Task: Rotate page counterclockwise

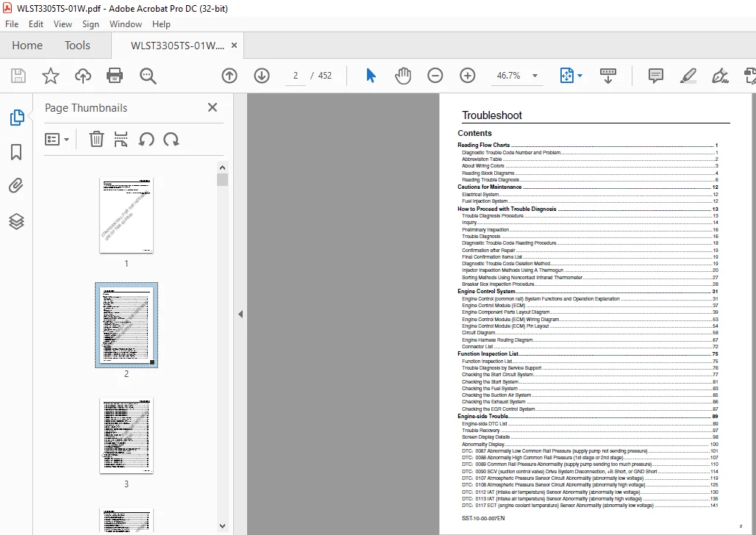Action: (x=146, y=140)
